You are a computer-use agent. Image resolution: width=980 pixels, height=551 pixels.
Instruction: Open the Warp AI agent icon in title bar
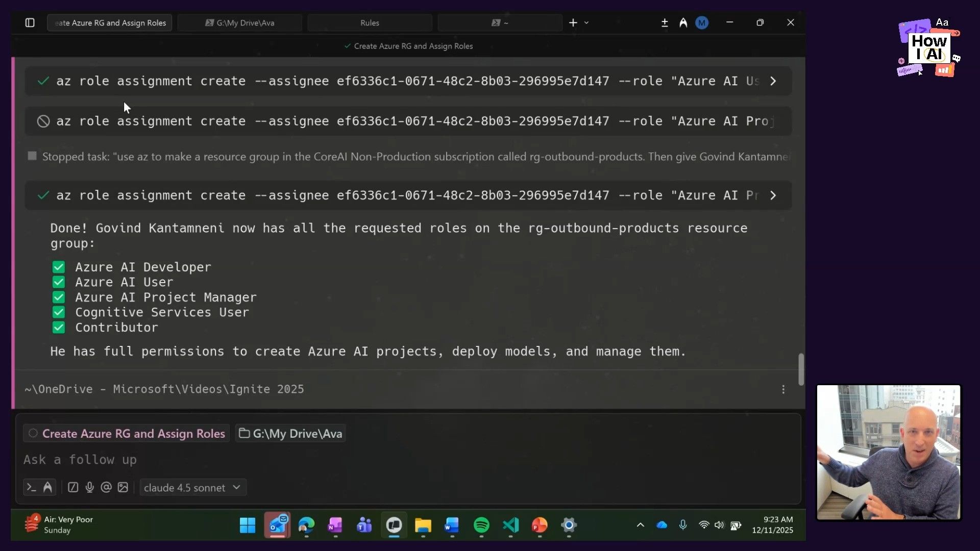(683, 22)
